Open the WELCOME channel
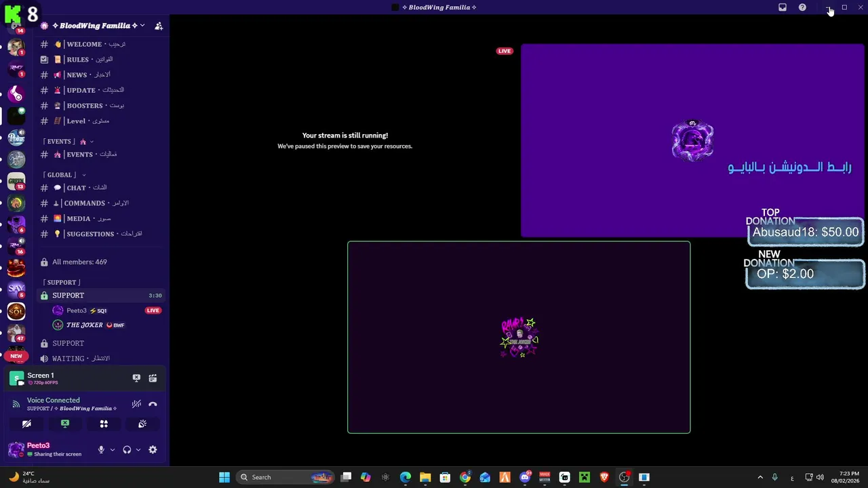 click(x=102, y=44)
